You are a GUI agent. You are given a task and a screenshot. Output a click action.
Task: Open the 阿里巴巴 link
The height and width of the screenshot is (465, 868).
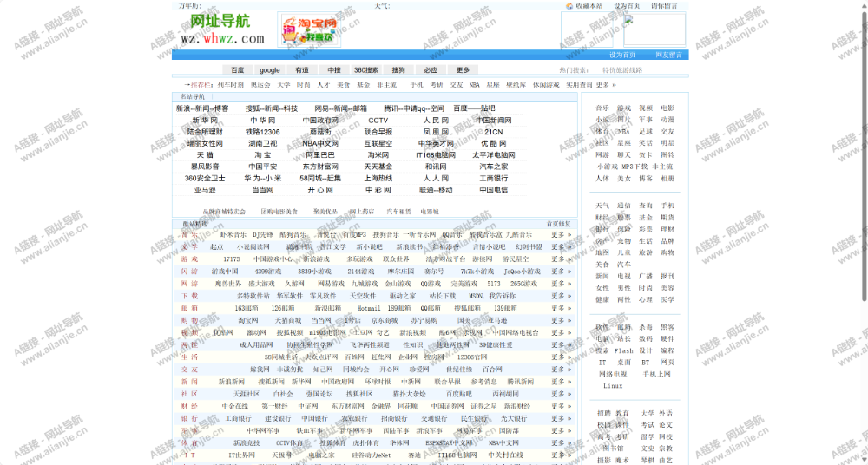tap(320, 155)
